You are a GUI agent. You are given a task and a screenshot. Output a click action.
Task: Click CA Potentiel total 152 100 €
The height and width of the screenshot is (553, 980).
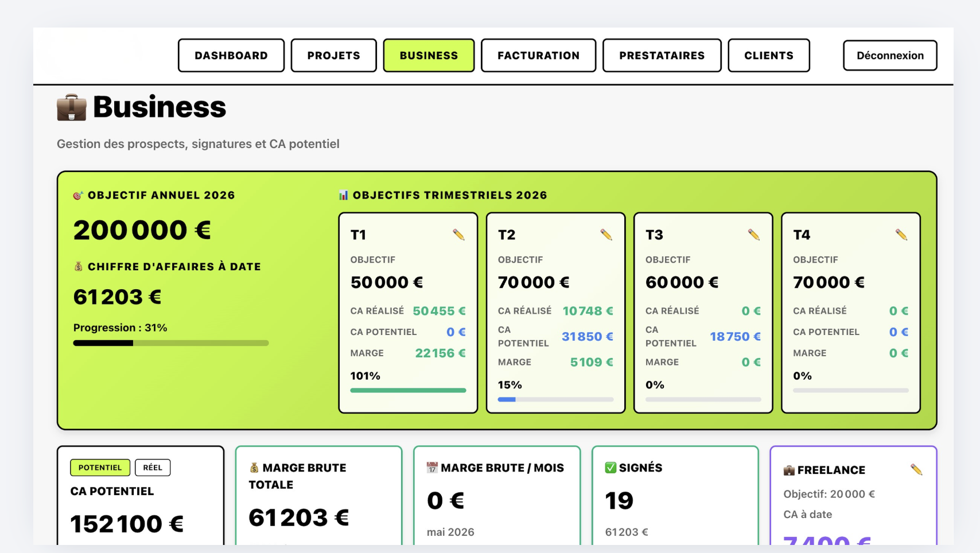point(127,524)
